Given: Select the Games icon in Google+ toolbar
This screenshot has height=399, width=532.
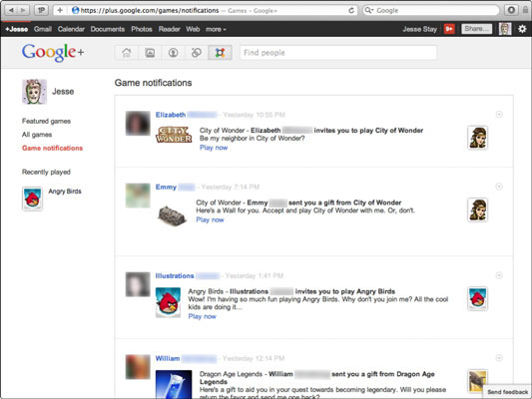Looking at the screenshot, I should 220,53.
